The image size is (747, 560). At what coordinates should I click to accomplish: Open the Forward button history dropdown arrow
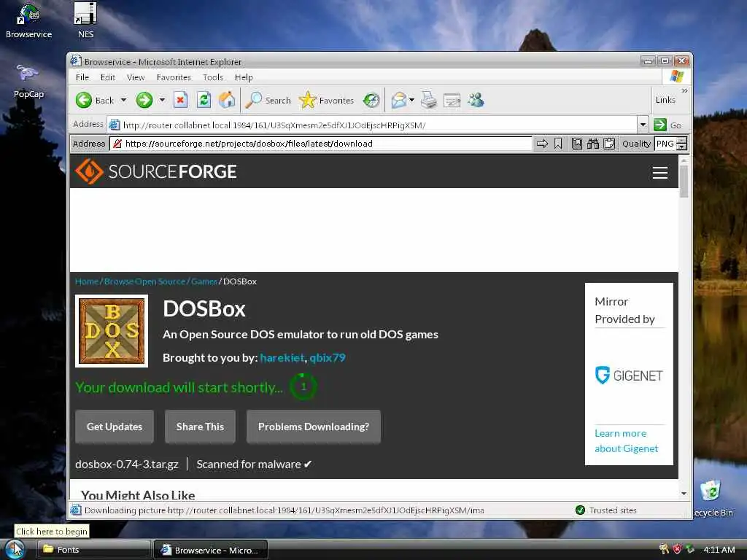[162, 100]
